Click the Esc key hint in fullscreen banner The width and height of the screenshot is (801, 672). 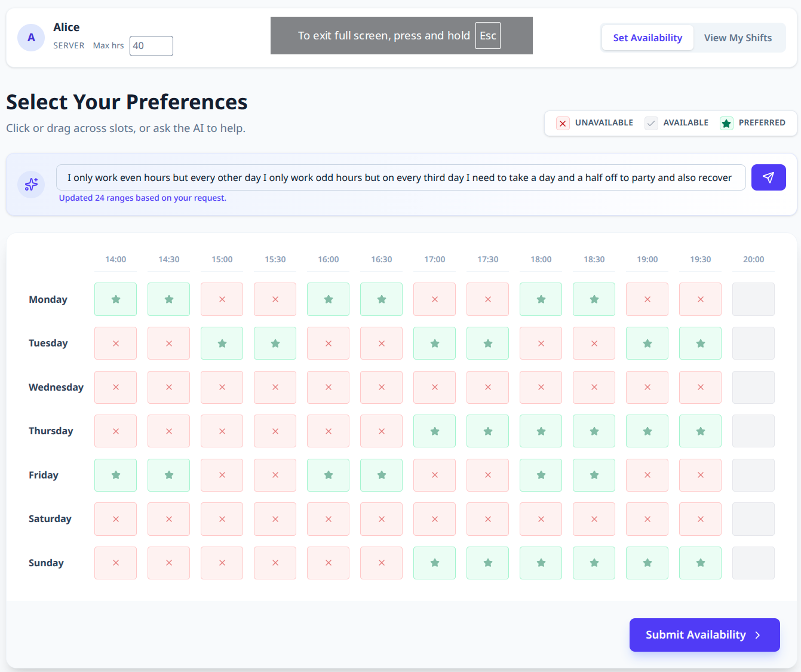487,36
